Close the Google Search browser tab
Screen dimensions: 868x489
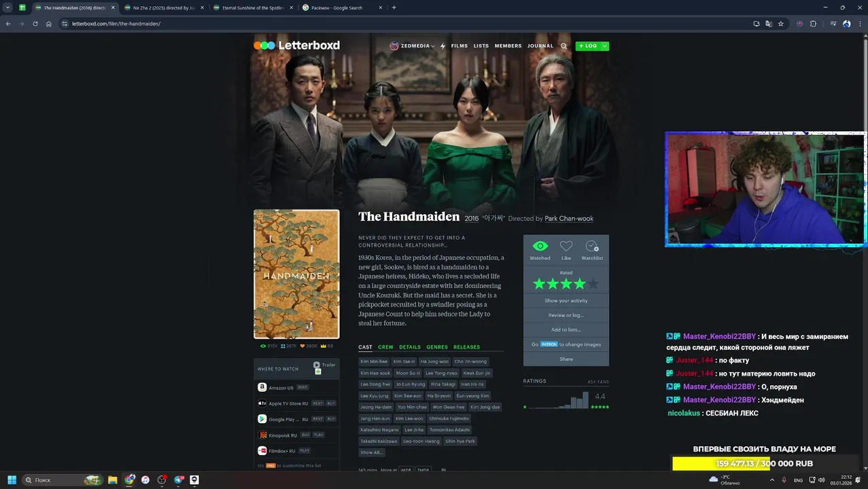click(x=380, y=7)
